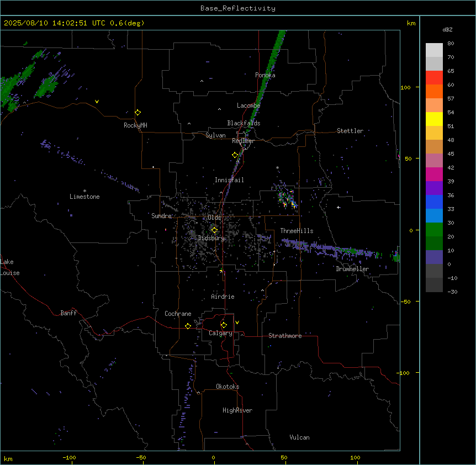Click the yellow marker near Cochrane
Screen dimensions: 476x465
[x=188, y=326]
